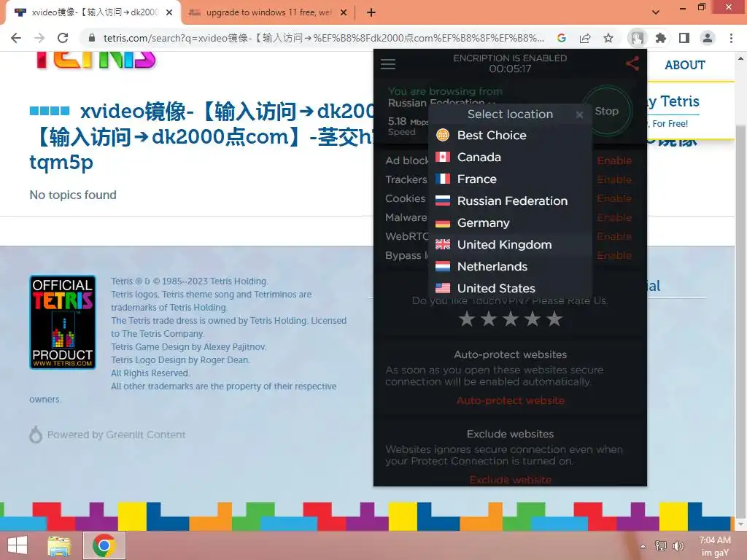Click the red share icon in VPN popup
The height and width of the screenshot is (560, 747).
632,63
